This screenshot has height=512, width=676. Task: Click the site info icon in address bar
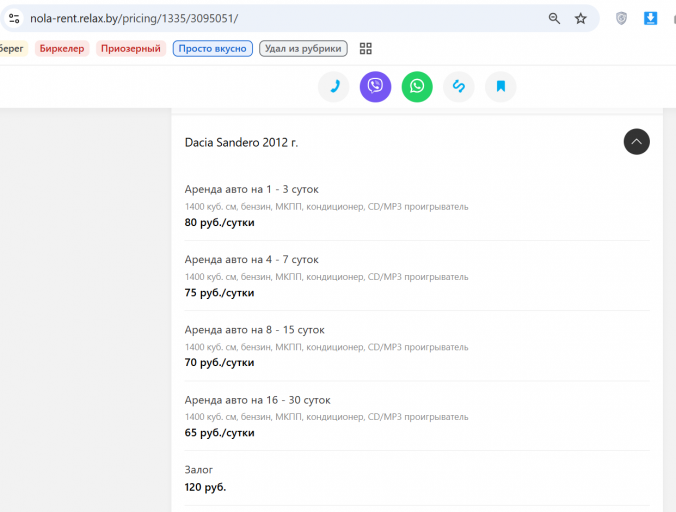(14, 19)
